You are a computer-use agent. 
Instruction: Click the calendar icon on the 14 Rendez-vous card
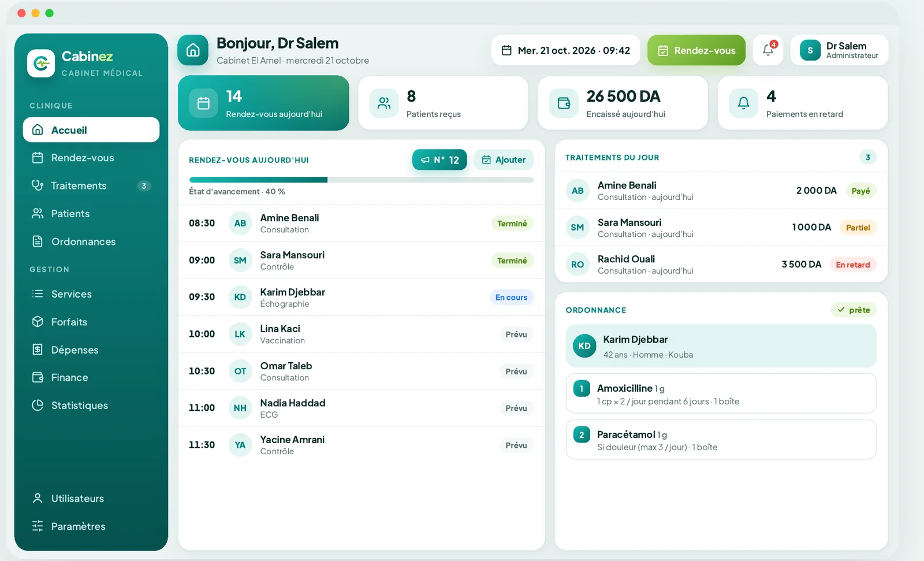pos(203,103)
